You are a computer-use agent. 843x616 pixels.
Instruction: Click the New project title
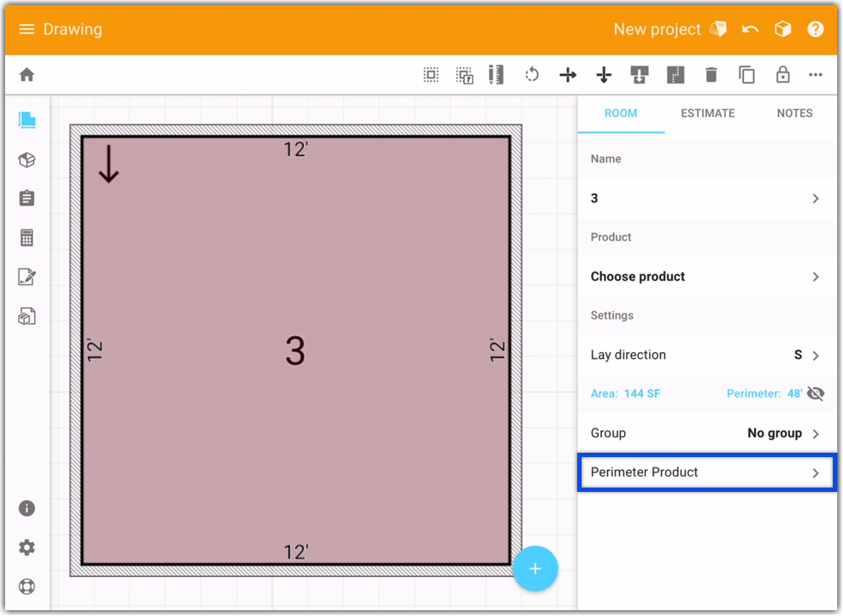coord(657,29)
